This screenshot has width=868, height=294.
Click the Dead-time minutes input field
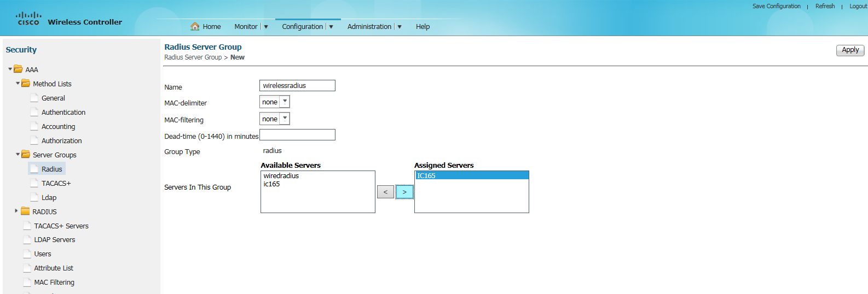[x=297, y=135]
